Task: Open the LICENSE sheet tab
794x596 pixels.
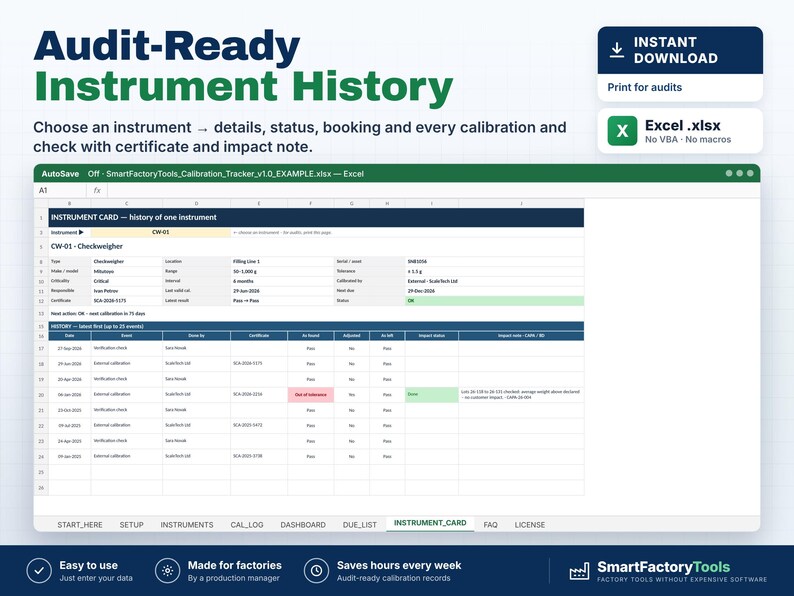Action: tap(530, 525)
